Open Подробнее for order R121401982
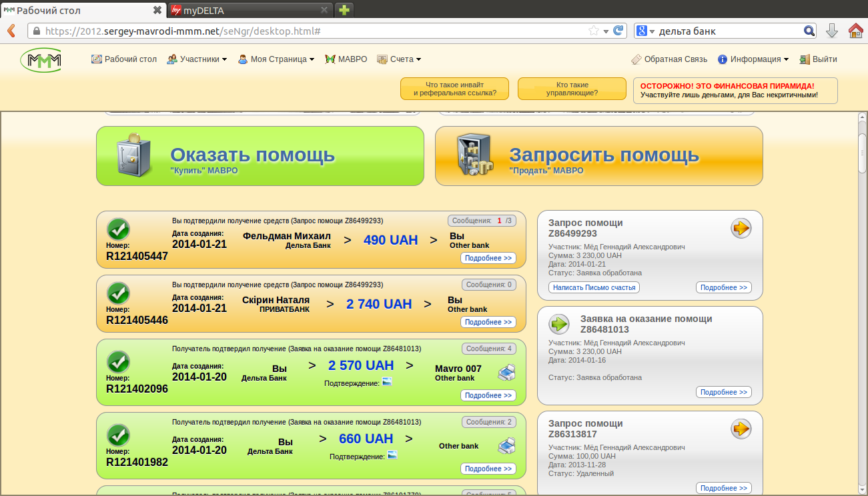Viewport: 868px width, 496px height. point(488,469)
